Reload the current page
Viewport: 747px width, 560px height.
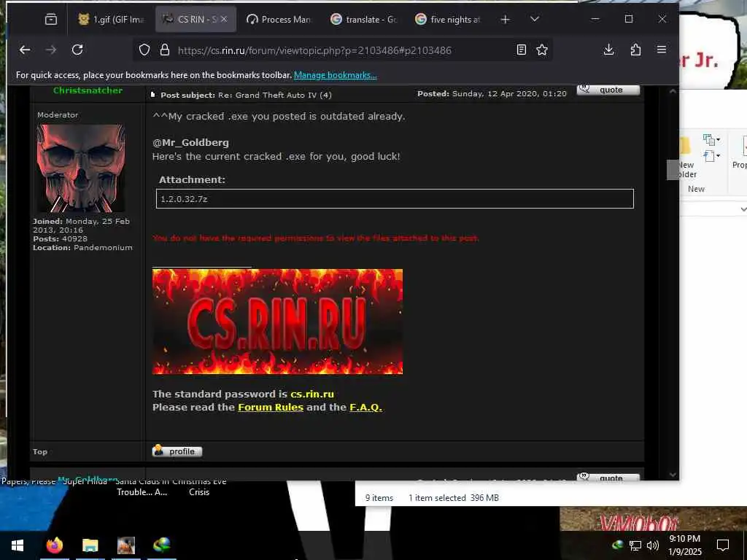coord(77,50)
